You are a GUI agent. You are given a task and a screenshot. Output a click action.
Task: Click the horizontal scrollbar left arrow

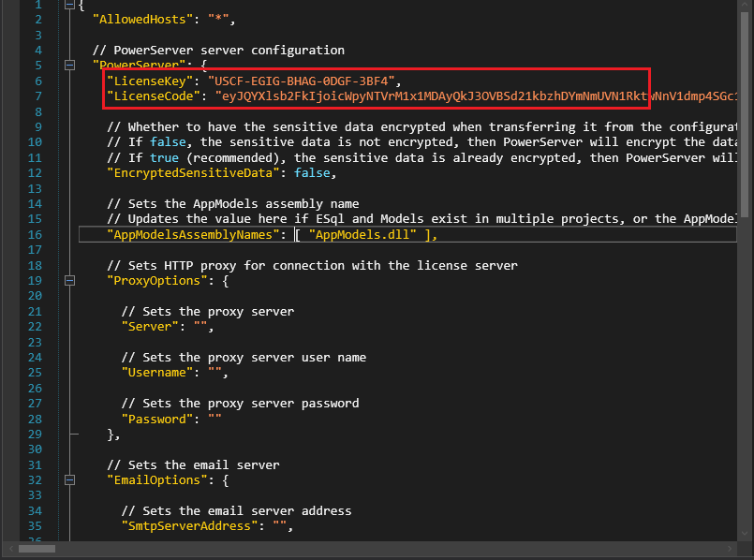point(9,549)
